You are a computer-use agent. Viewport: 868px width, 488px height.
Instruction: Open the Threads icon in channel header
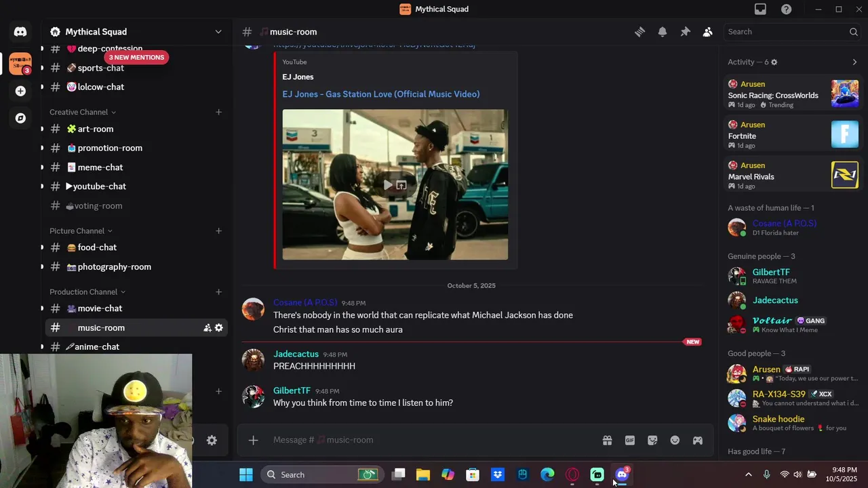click(x=639, y=32)
